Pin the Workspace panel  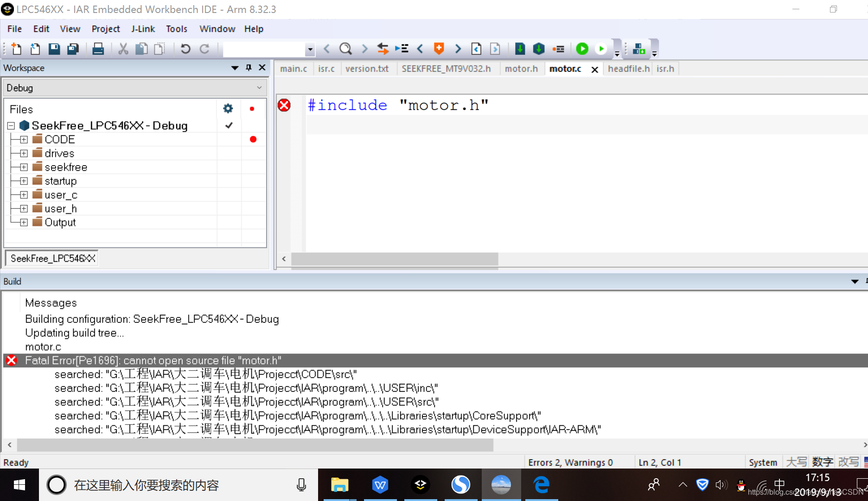(249, 68)
